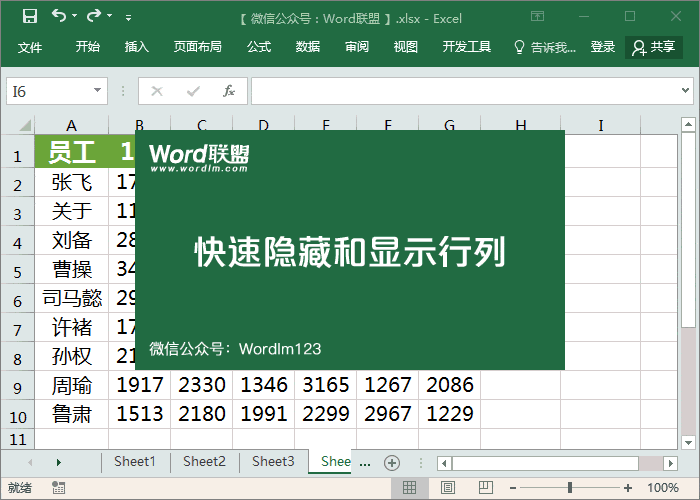Image resolution: width=700 pixels, height=500 pixels.
Task: Switch to Sheet3 tab
Action: point(273,462)
